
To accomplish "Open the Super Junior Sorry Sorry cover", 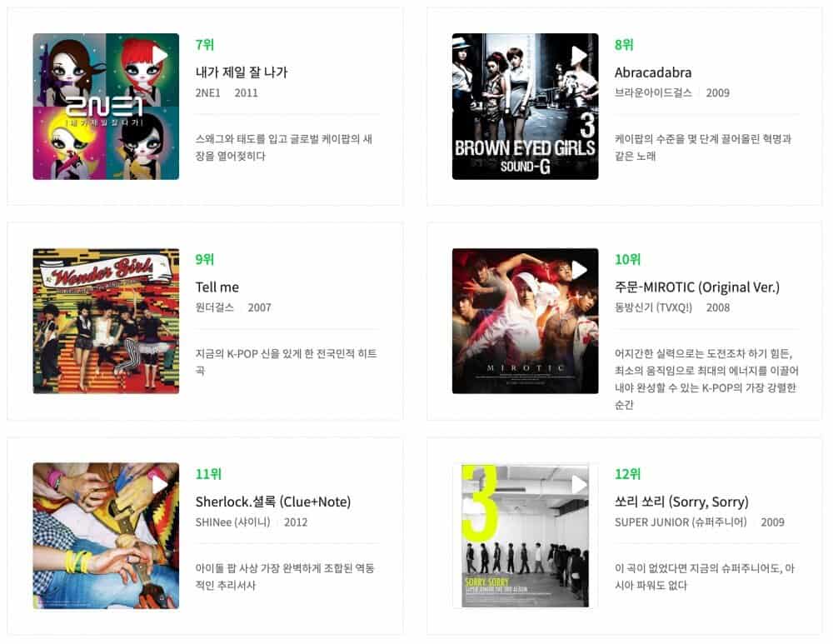I will pos(525,536).
